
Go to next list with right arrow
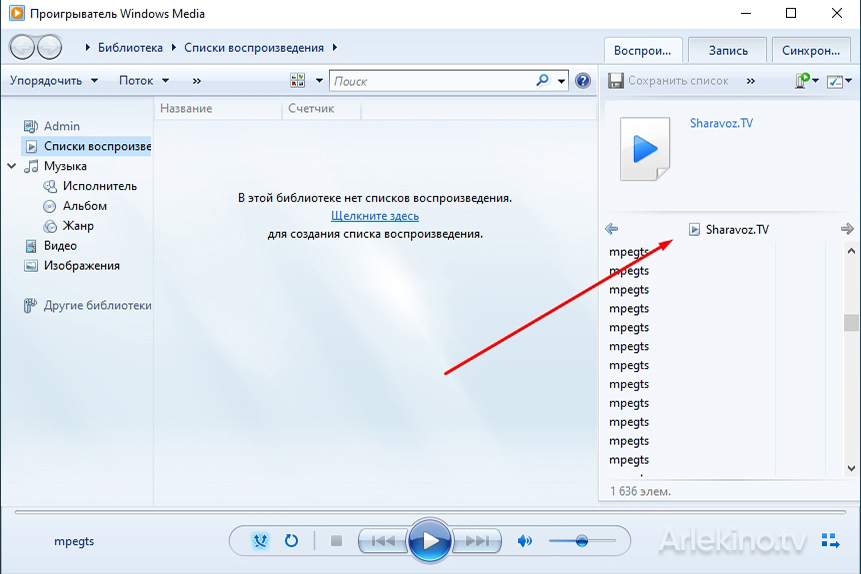(x=847, y=229)
